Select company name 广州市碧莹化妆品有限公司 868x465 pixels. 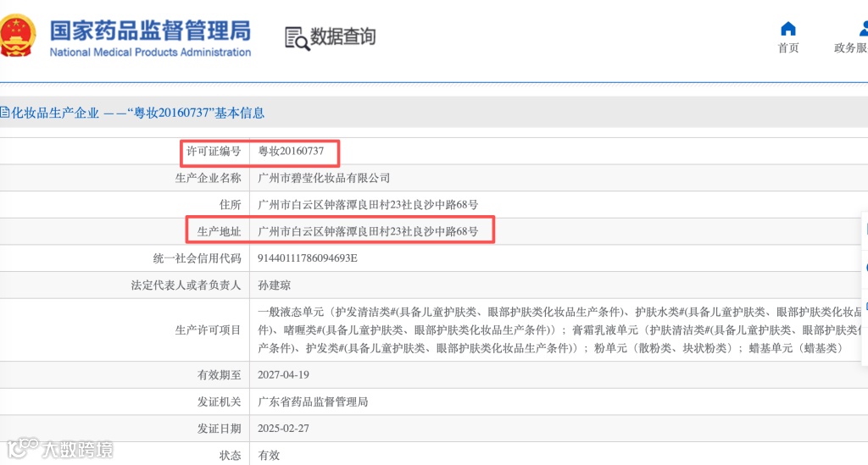click(x=324, y=178)
